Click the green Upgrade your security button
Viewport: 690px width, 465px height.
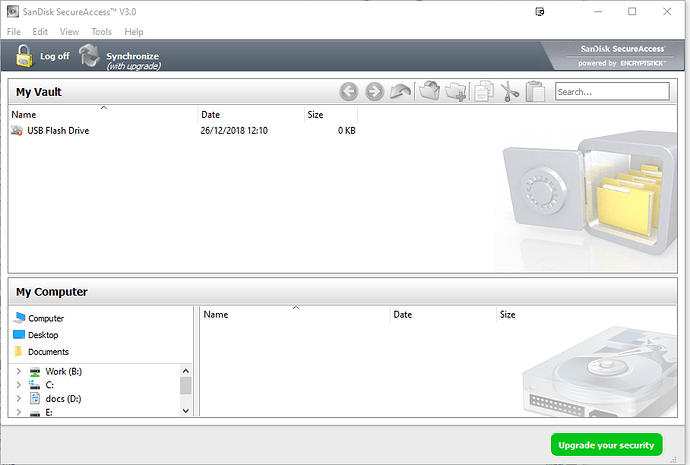point(606,445)
